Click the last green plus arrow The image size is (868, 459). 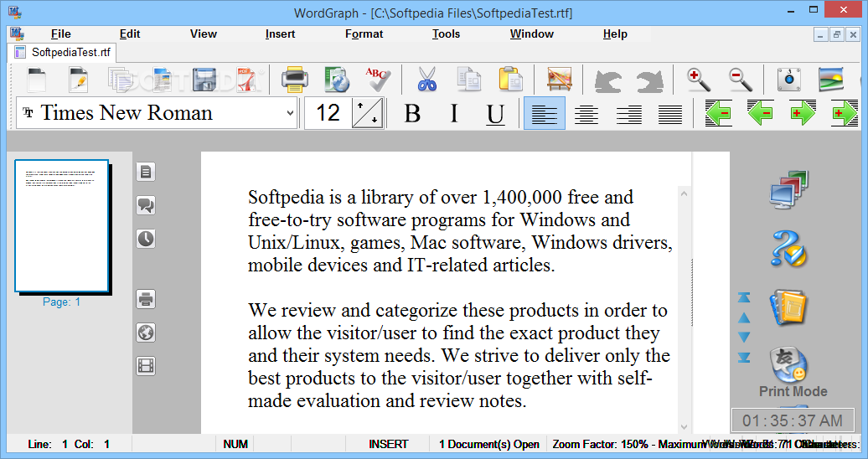[845, 113]
